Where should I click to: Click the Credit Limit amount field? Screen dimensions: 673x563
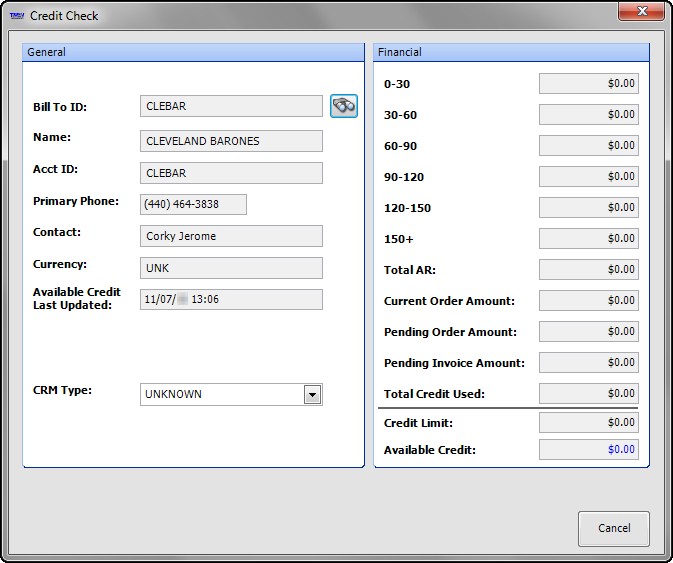[x=588, y=423]
